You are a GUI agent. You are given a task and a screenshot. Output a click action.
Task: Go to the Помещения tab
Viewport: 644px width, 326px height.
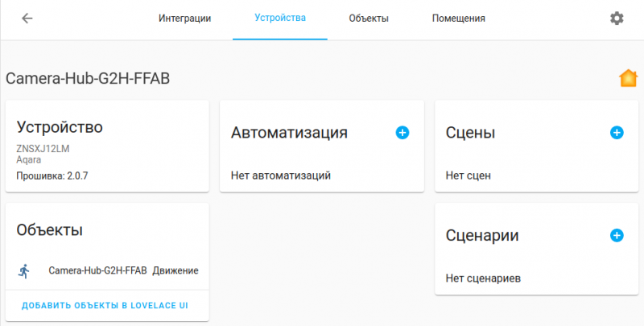coord(458,19)
